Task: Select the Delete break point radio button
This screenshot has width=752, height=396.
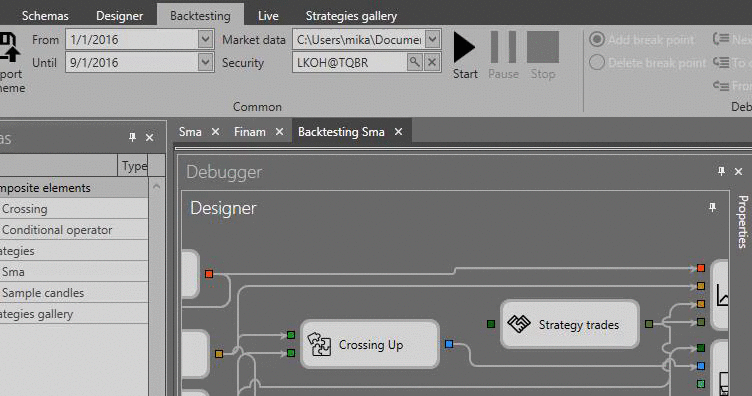Action: [597, 62]
